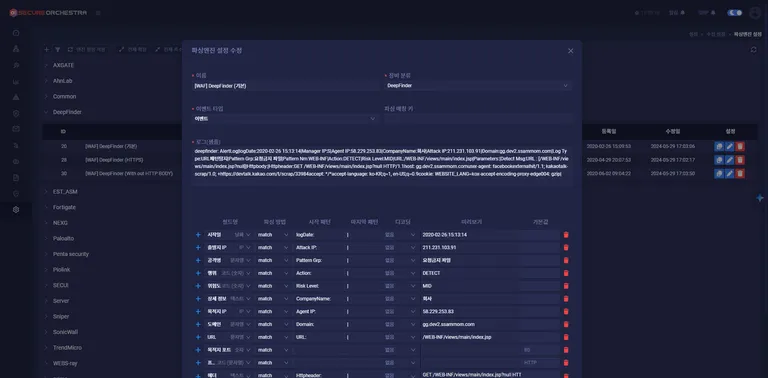
Task: Collapse the DeepFinder tree group
Action: point(47,112)
